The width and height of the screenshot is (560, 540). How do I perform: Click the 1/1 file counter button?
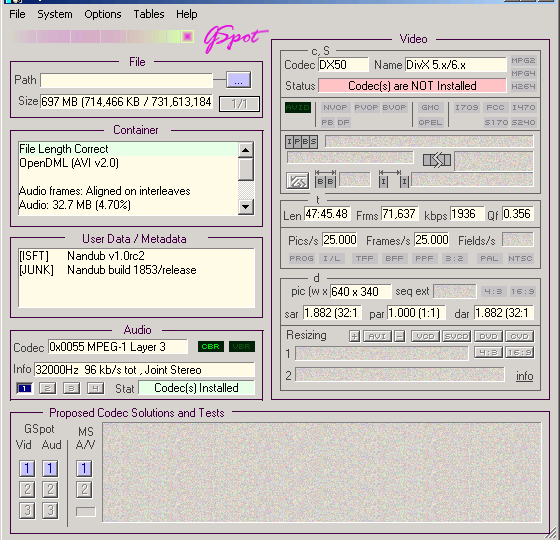click(x=239, y=104)
